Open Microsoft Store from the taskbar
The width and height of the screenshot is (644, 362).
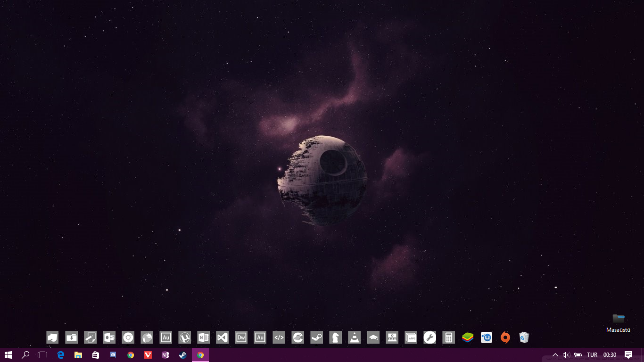(x=96, y=355)
